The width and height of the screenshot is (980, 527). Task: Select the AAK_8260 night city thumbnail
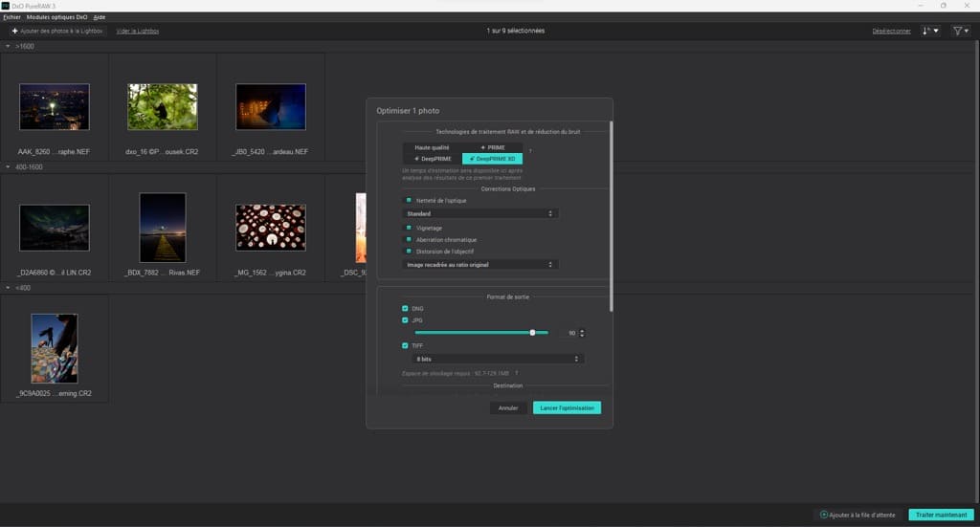(55, 107)
